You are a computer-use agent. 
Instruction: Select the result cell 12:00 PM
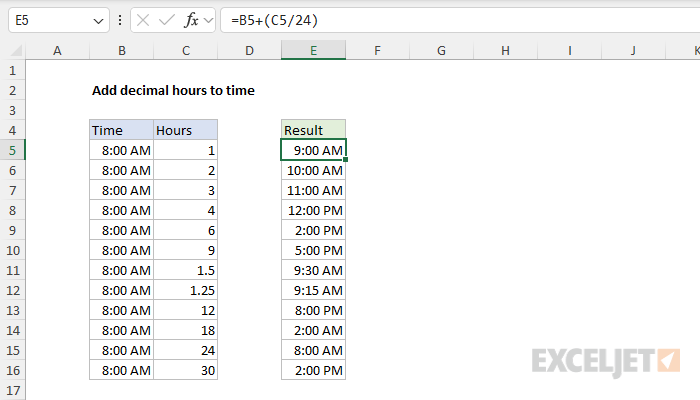[x=313, y=210]
